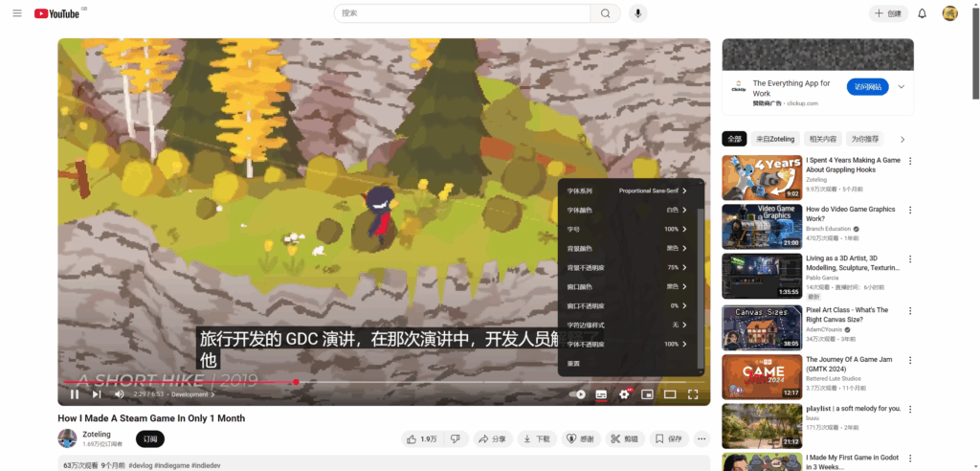
Task: Click in the video progress bar
Action: tap(384, 382)
